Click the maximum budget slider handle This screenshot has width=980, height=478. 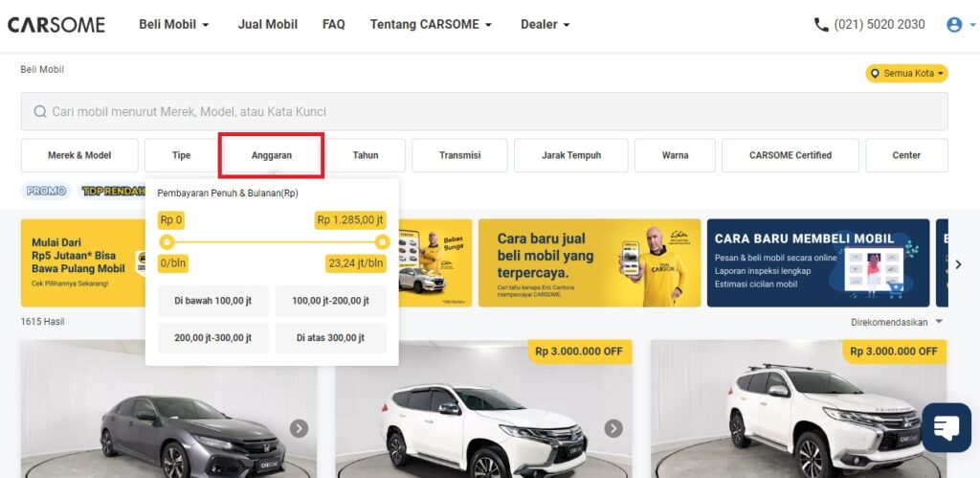(383, 242)
